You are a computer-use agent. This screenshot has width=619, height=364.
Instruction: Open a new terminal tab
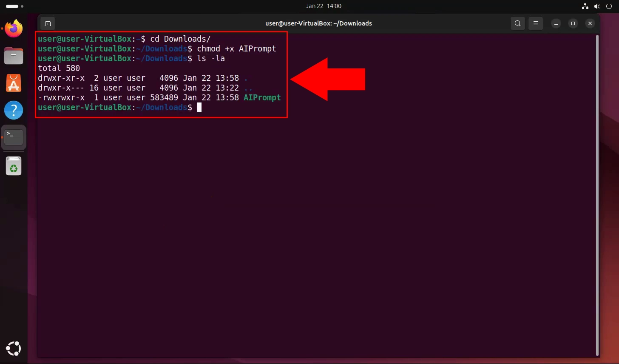point(48,23)
